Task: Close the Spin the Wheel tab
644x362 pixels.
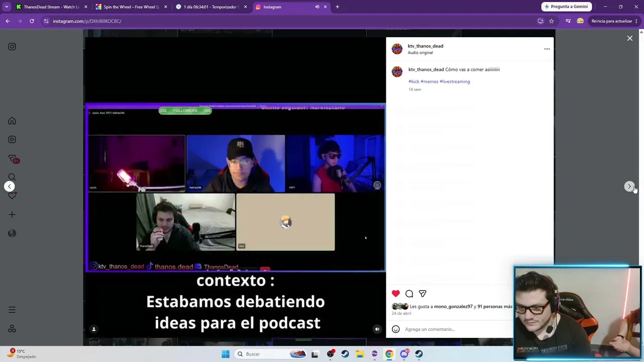Action: [166, 7]
